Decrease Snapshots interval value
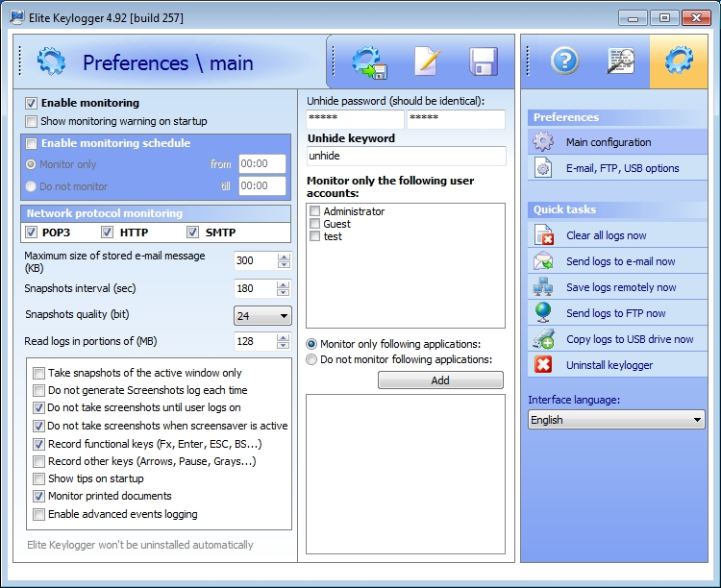This screenshot has width=721, height=588. pyautogui.click(x=284, y=292)
